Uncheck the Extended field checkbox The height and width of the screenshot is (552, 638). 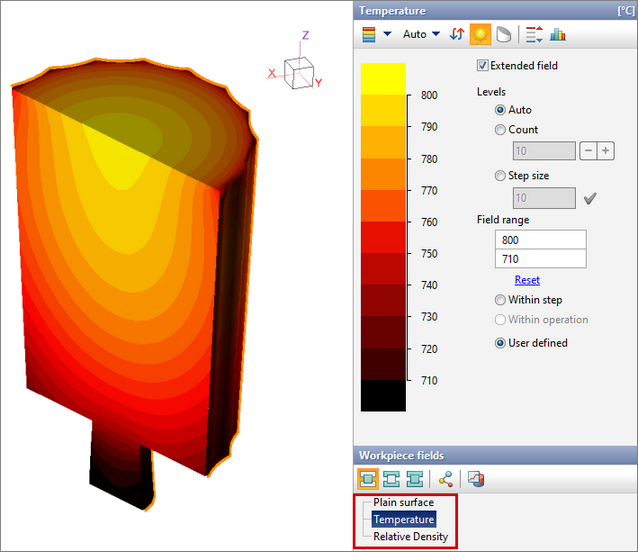tap(483, 66)
